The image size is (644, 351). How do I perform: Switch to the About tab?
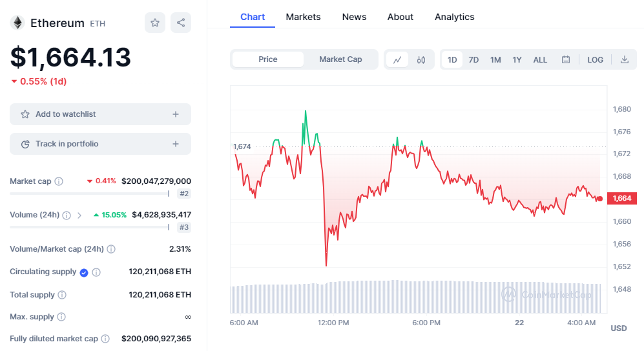(400, 17)
